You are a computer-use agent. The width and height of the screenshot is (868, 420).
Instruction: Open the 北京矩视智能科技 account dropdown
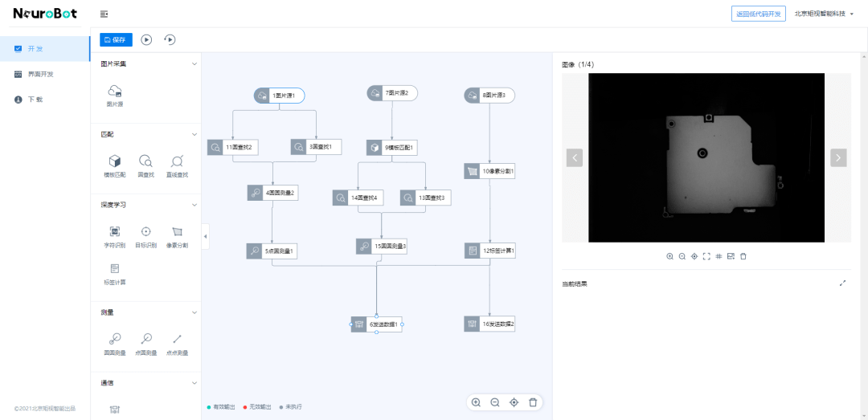pos(824,14)
